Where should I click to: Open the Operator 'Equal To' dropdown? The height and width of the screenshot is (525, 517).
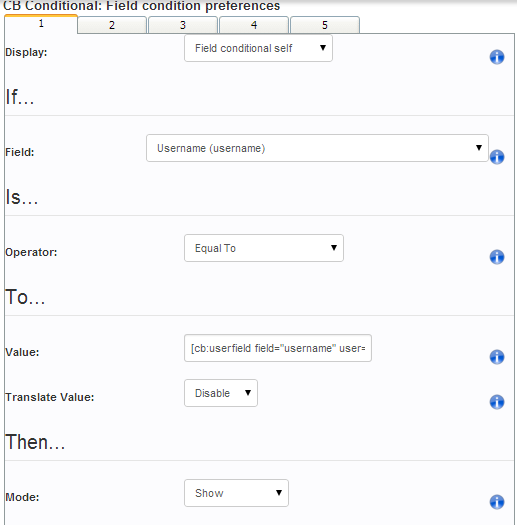[x=264, y=248]
